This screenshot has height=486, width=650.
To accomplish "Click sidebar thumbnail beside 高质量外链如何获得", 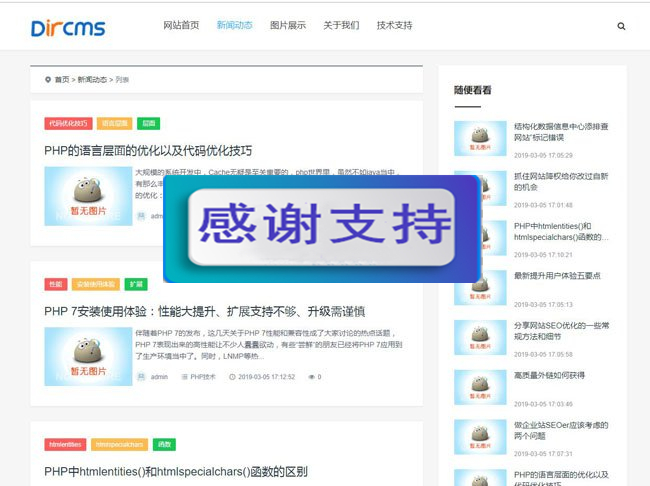I will 480,387.
